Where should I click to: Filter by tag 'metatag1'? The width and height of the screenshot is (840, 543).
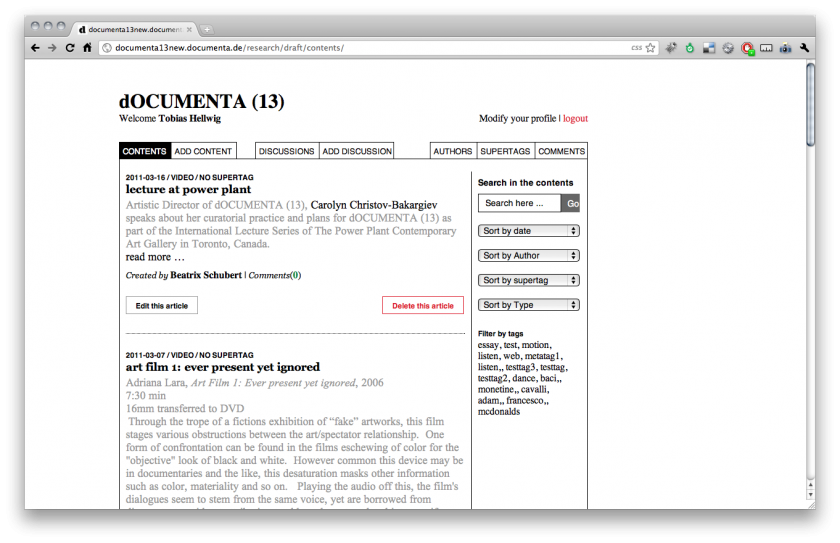[x=542, y=356]
